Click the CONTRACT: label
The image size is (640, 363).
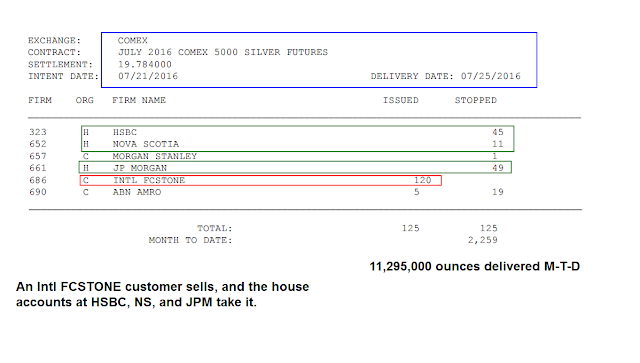[54, 52]
